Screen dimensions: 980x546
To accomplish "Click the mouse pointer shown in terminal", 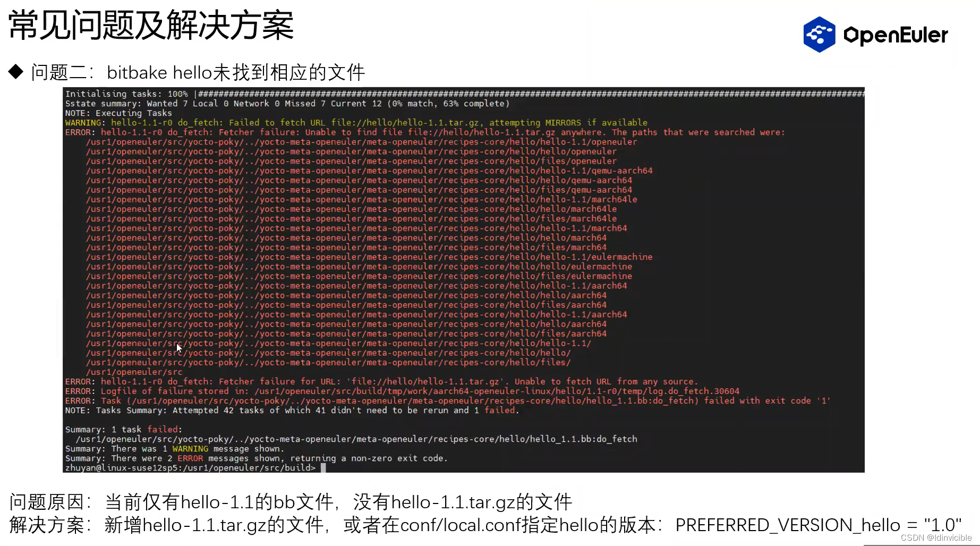I will [x=178, y=347].
